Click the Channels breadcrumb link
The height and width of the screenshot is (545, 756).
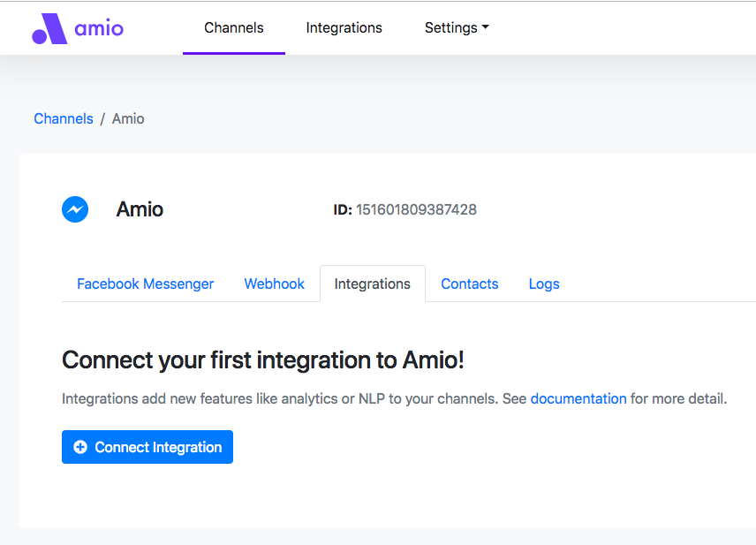click(x=64, y=118)
